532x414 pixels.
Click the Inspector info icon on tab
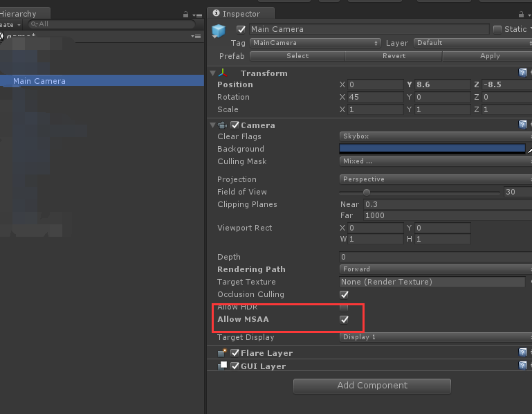click(x=216, y=13)
